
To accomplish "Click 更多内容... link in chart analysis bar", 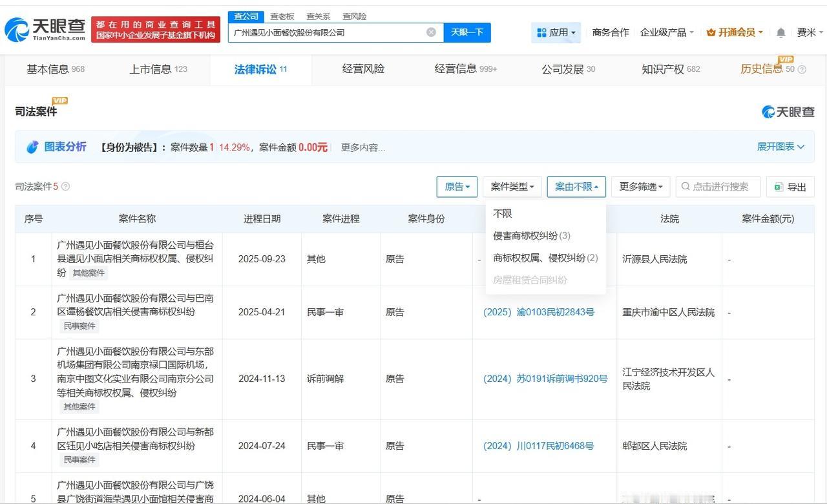I will 363,147.
